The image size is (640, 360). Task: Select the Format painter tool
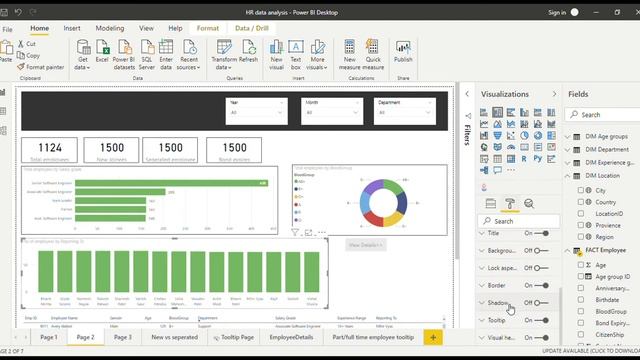(x=40, y=67)
